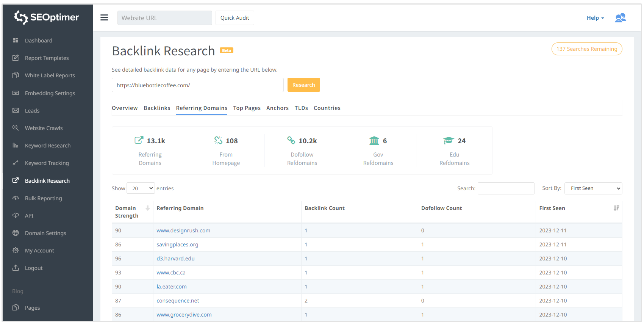644x326 pixels.
Task: Click the Domain Settings globe icon
Action: [x=16, y=233]
